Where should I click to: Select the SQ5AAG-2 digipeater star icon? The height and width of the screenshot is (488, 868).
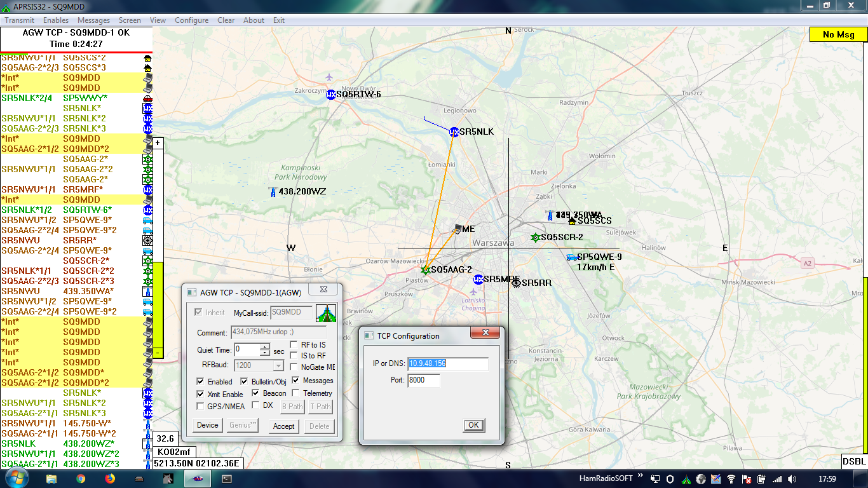(426, 270)
